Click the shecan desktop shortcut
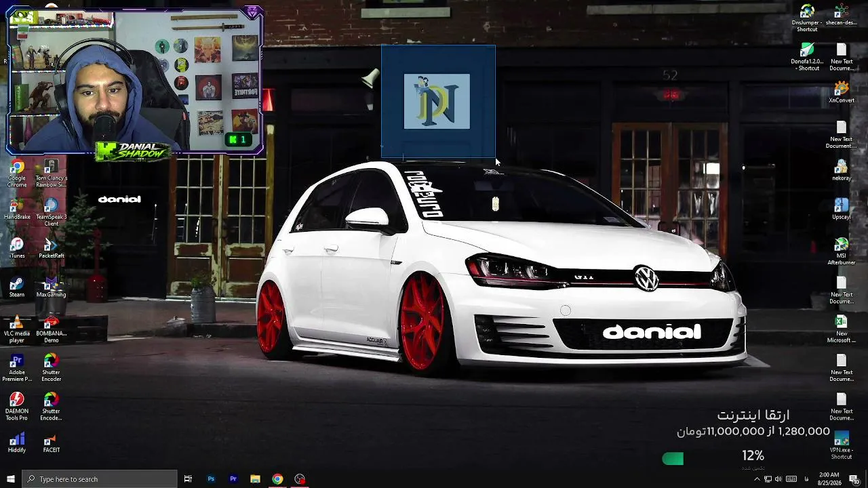Viewport: 868px width, 488px height. pos(842,15)
